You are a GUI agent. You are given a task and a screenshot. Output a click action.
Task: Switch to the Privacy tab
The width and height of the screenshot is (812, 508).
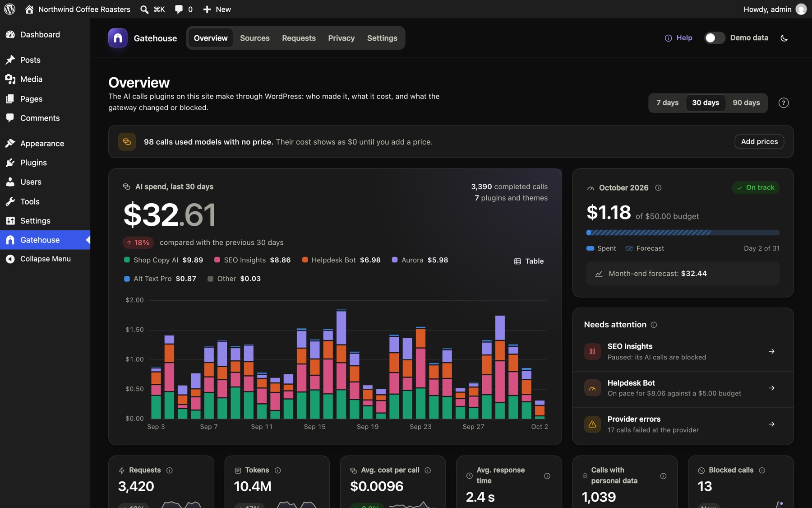click(341, 38)
